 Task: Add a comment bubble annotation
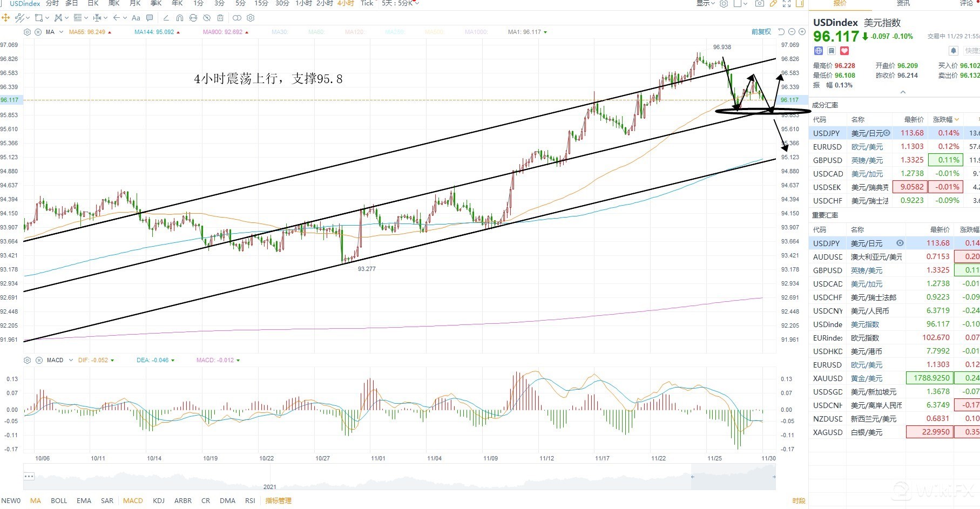pos(150,18)
